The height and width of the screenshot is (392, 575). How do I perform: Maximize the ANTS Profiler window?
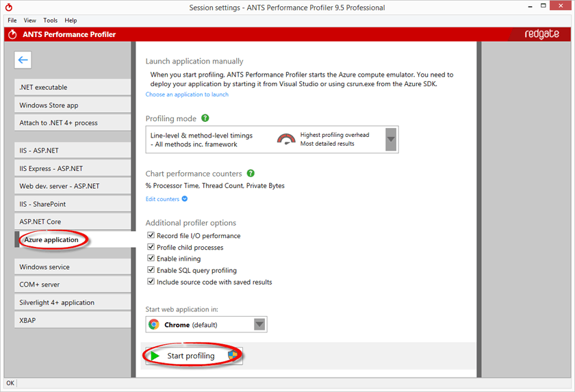pyautogui.click(x=544, y=5)
